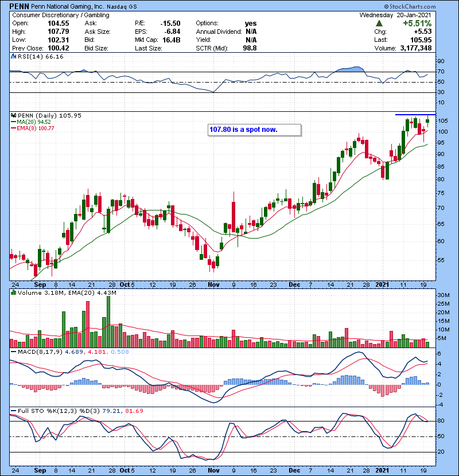The image size is (459, 476).
Task: Click the Annual Dividend N/A value
Action: tap(251, 32)
